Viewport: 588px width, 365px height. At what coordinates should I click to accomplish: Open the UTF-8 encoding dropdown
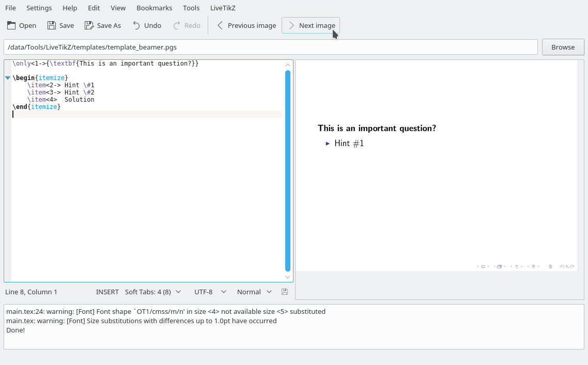210,292
